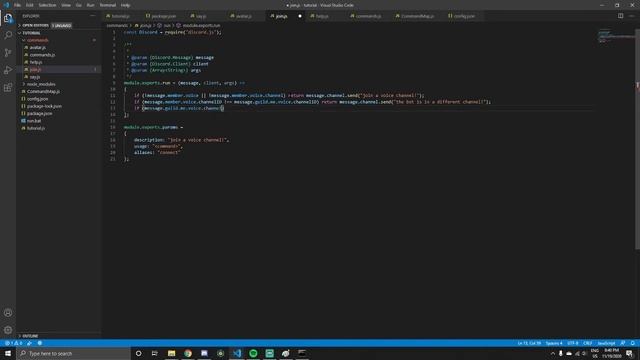Open Windows notification center icon
Screen dimensions: 640x360
[x=629, y=353]
